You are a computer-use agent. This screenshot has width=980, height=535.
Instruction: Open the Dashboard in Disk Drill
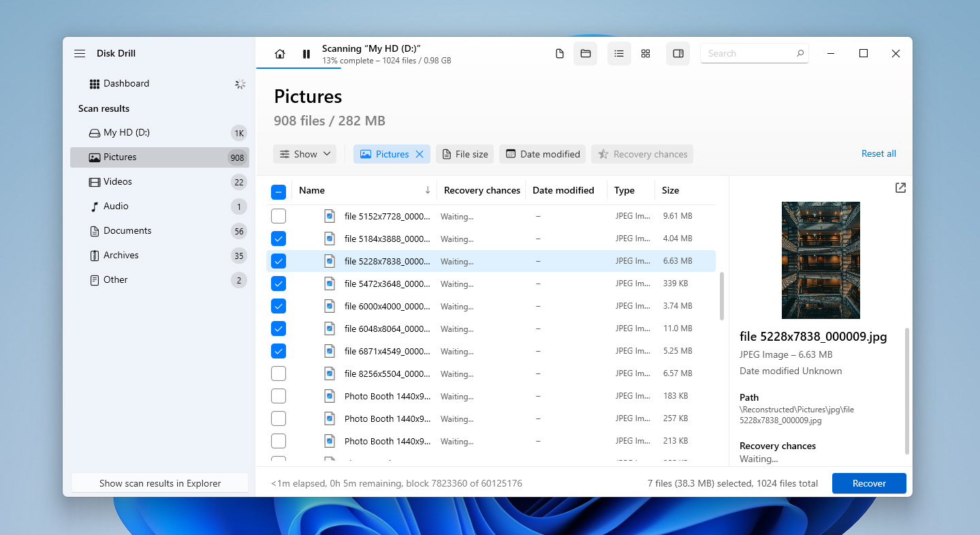coord(126,83)
